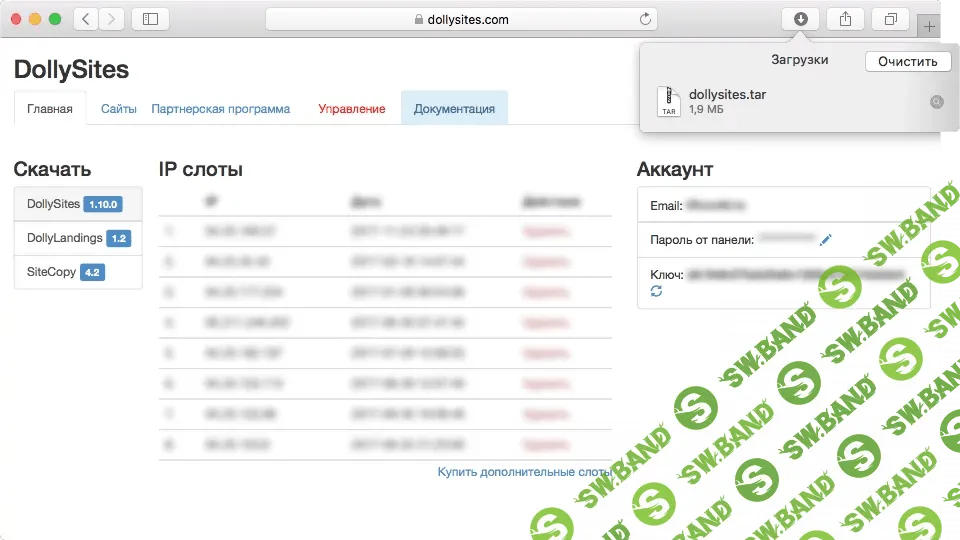960x540 pixels.
Task: Click the Скачать heading
Action: pyautogui.click(x=52, y=169)
